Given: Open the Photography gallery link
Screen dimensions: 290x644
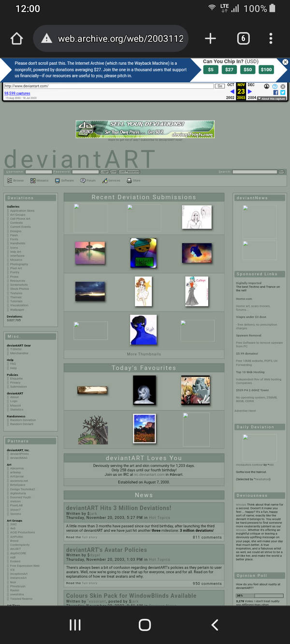Looking at the screenshot, I should click(x=19, y=264).
